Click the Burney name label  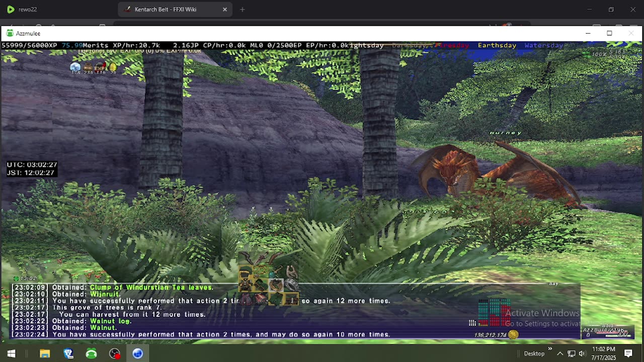pos(505,133)
